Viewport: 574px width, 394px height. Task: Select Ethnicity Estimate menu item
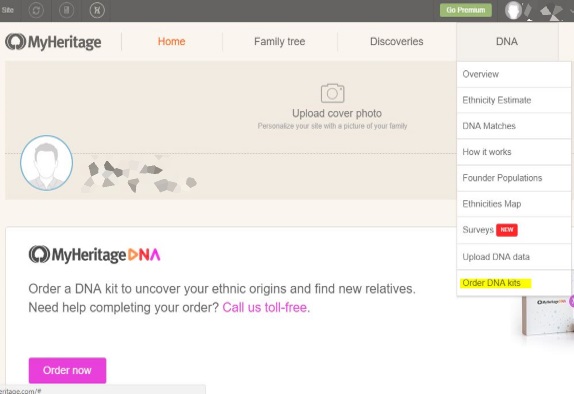pyautogui.click(x=514, y=100)
